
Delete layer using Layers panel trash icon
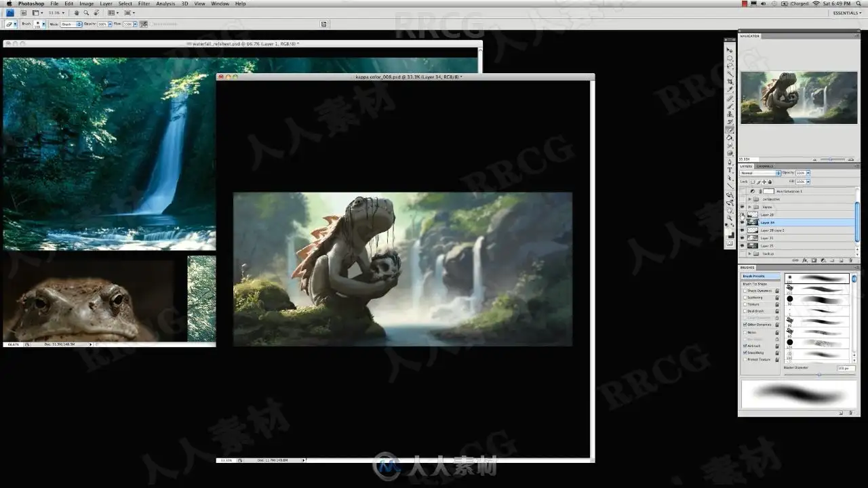850,260
